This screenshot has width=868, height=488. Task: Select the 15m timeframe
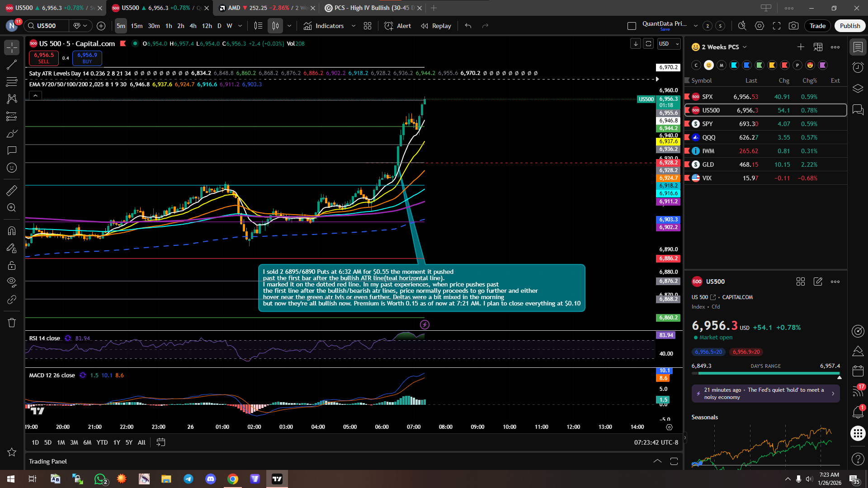coord(137,26)
